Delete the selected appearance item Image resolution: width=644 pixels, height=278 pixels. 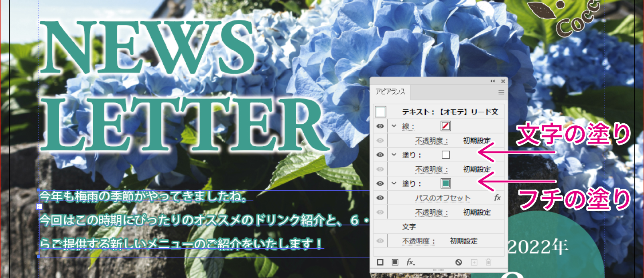[488, 262]
